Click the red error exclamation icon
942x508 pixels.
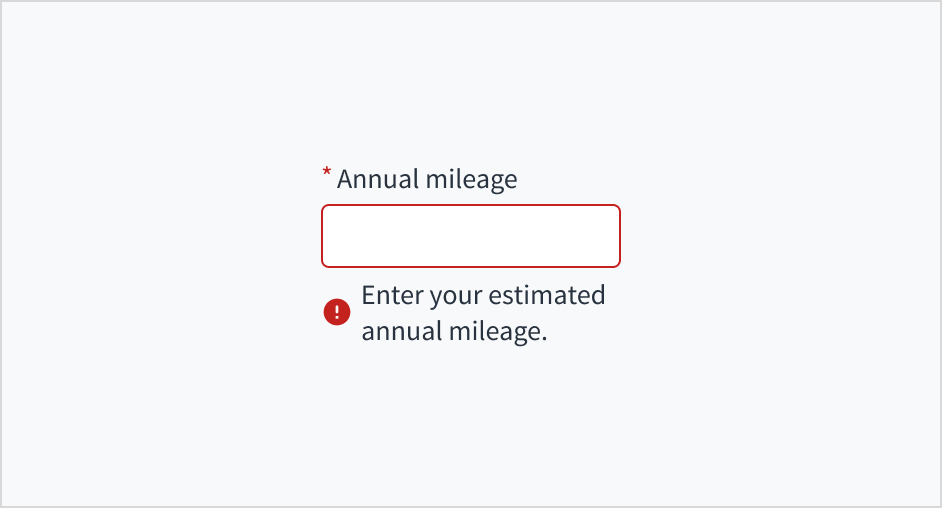(x=337, y=313)
